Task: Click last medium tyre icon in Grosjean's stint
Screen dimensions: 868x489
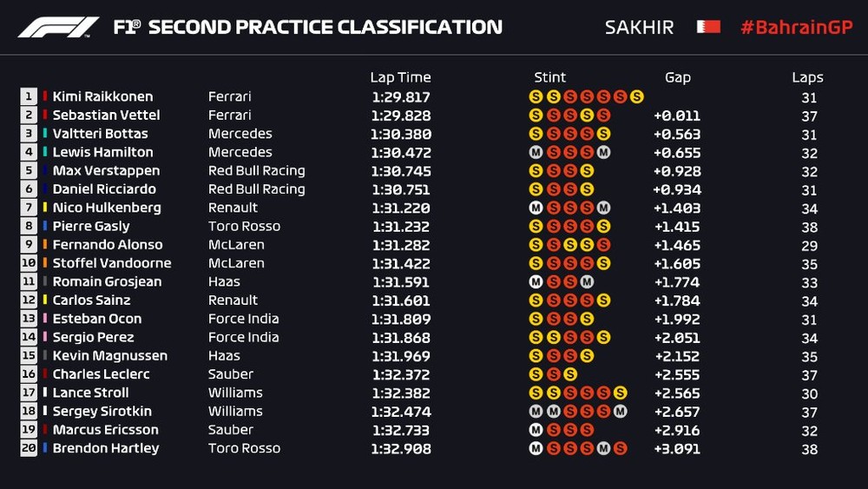Action: point(587,281)
